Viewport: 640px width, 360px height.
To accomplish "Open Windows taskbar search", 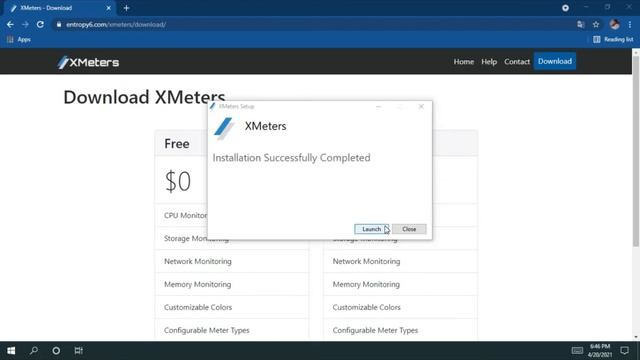I will pyautogui.click(x=34, y=351).
